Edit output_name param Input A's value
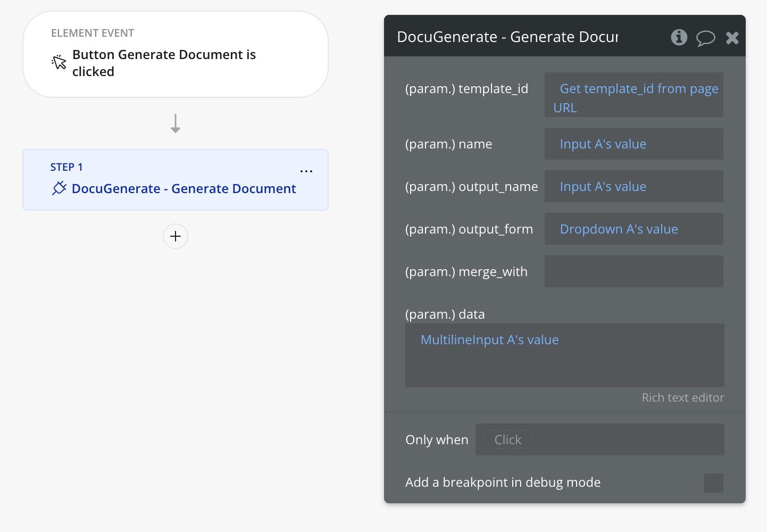Viewport: 767px width, 532px height. point(634,186)
